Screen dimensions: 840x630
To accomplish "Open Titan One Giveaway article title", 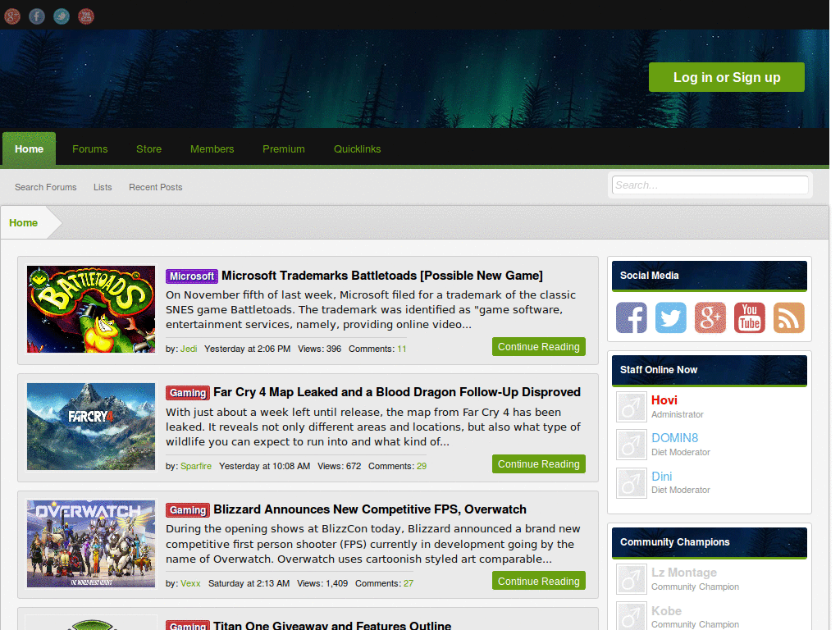I will click(x=332, y=625).
